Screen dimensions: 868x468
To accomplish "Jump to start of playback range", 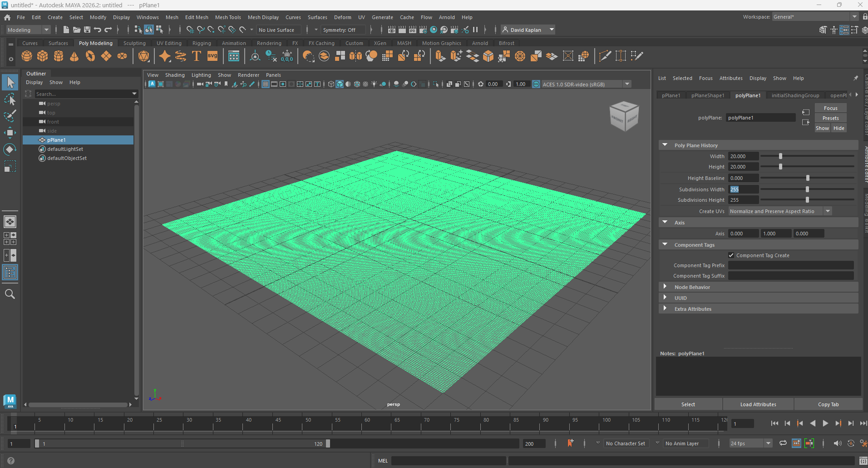I will pos(774,423).
